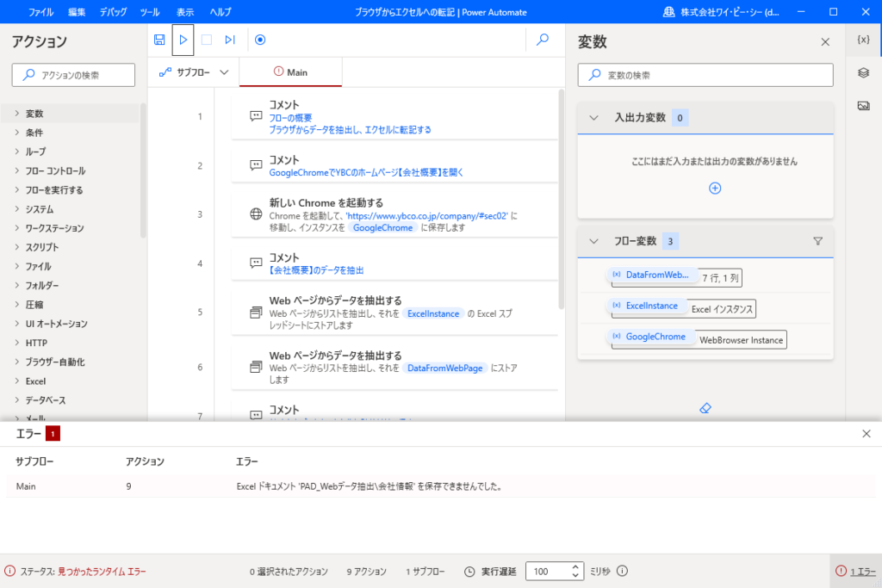Add a new input or output variable

(715, 189)
